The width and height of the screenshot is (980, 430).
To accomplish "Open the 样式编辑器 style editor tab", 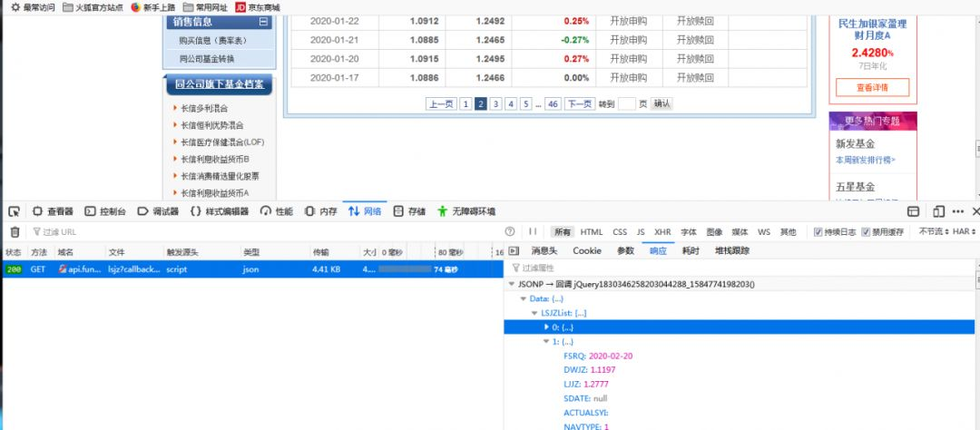I will tap(220, 211).
